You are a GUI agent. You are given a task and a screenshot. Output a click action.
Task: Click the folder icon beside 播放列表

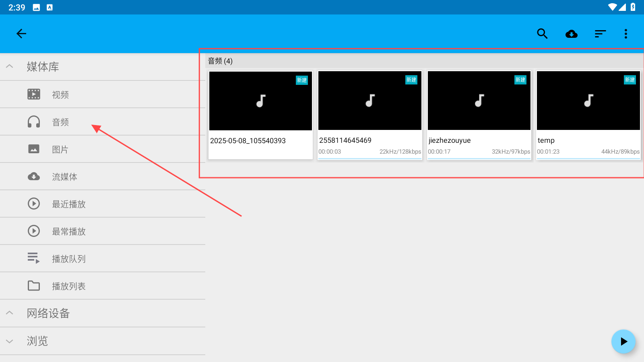34,286
